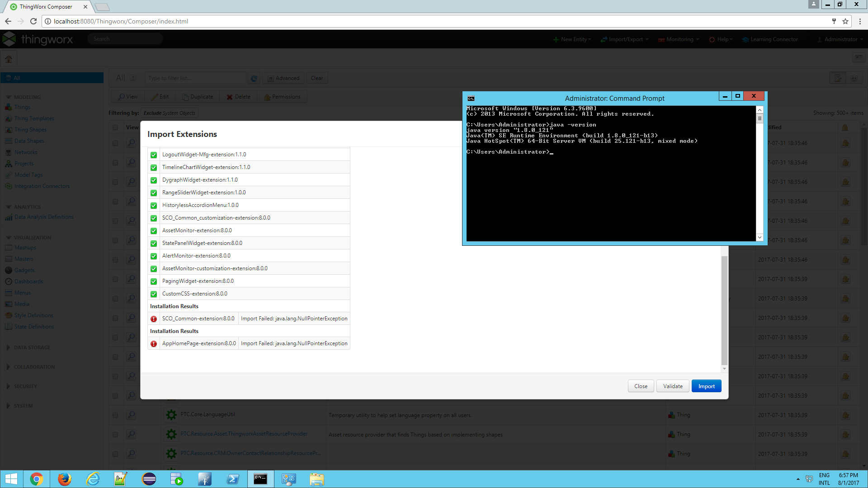Expand the SECURITY section

[25, 386]
